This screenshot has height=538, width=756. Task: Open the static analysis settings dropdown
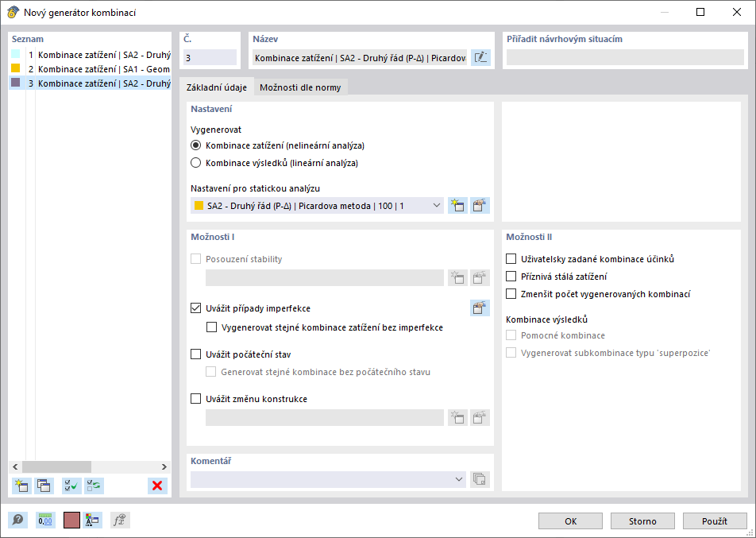pos(436,206)
